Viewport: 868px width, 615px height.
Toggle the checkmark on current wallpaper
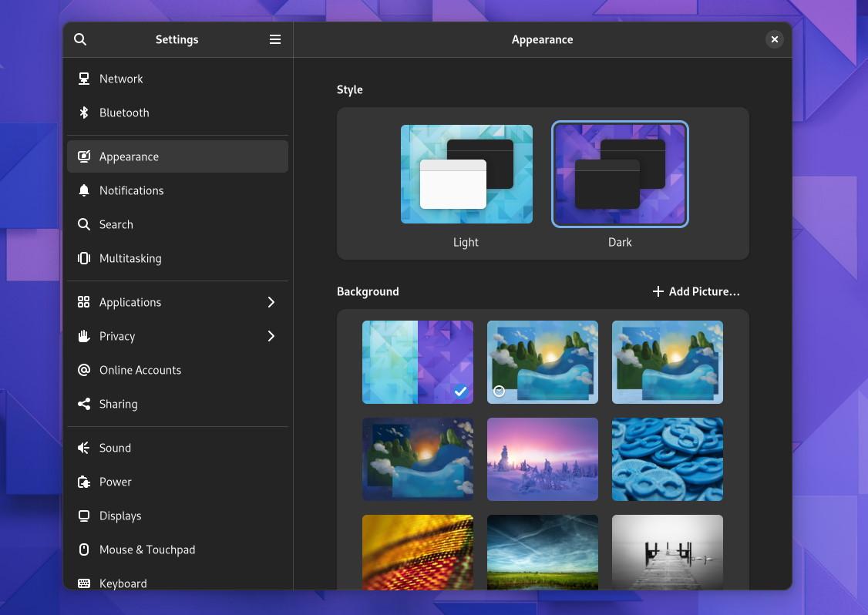(x=461, y=392)
